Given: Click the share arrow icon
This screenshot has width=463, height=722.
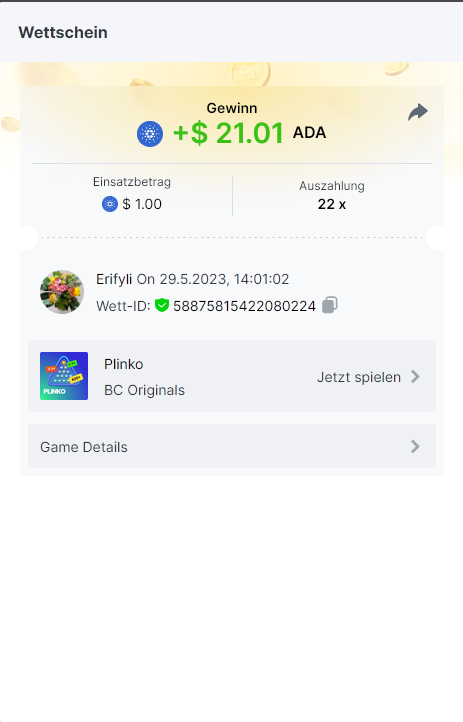Looking at the screenshot, I should (x=418, y=112).
